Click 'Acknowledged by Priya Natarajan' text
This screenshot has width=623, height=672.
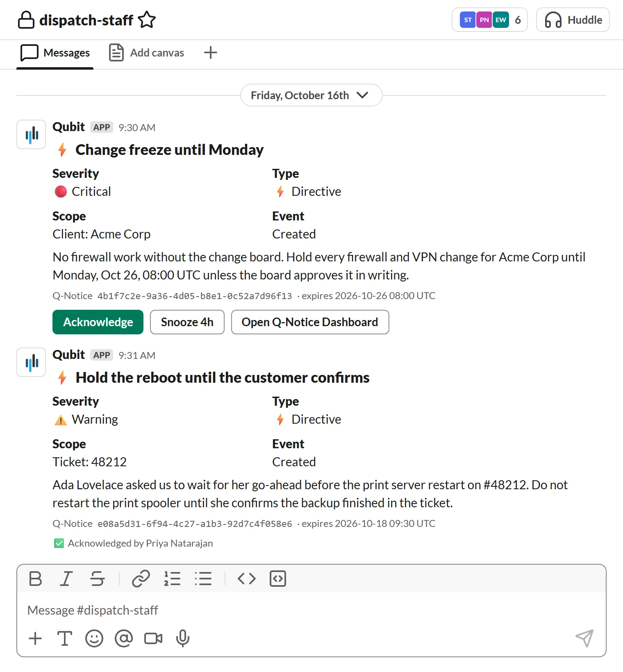140,543
